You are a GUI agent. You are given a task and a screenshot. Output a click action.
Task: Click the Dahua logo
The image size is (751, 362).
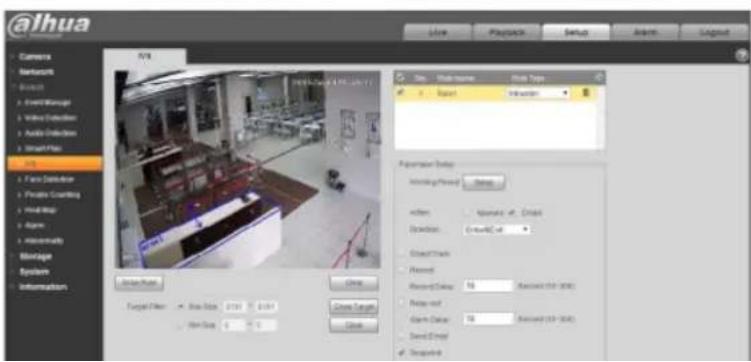[x=48, y=25]
